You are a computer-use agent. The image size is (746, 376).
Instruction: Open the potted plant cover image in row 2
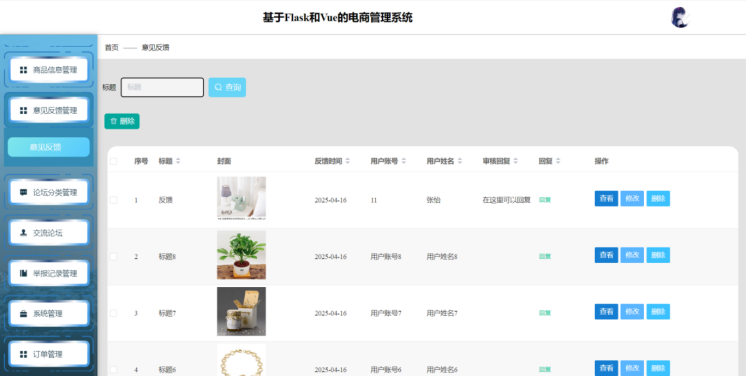tap(241, 255)
